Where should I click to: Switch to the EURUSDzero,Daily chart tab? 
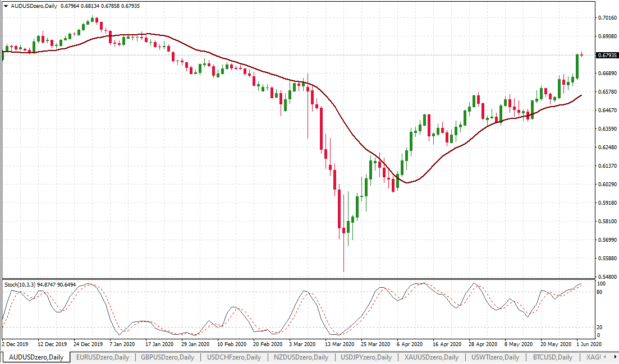(x=102, y=357)
